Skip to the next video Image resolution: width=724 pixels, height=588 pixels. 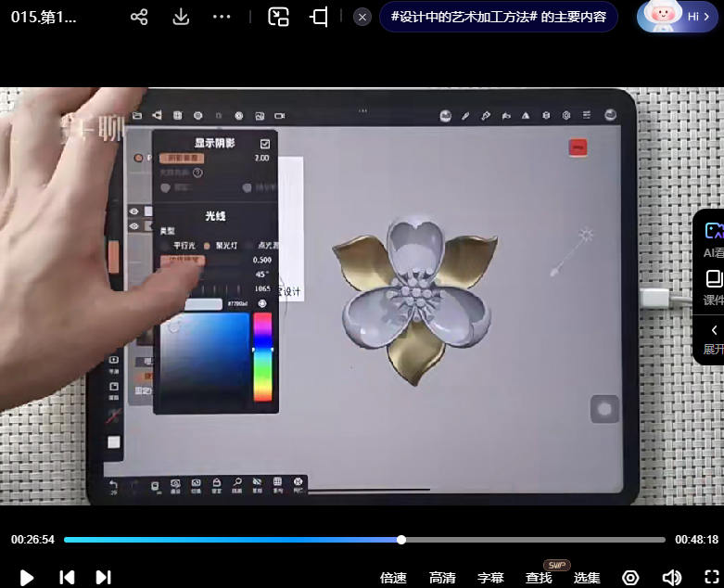pyautogui.click(x=104, y=577)
